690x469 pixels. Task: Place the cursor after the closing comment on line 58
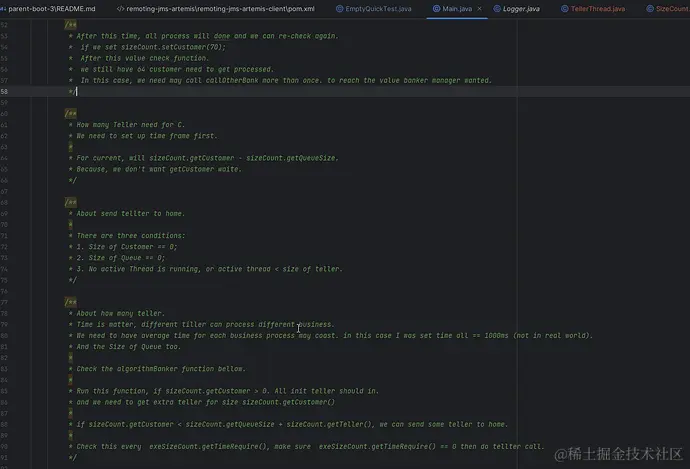coord(78,92)
